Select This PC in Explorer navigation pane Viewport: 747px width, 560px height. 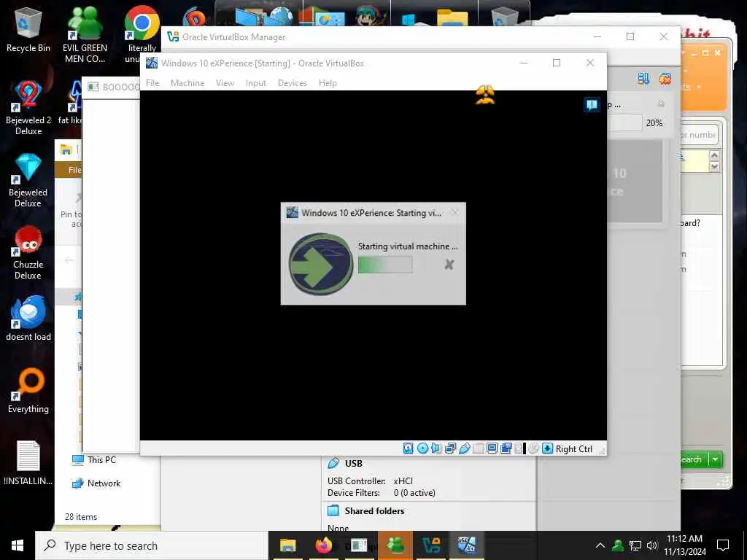click(94, 460)
